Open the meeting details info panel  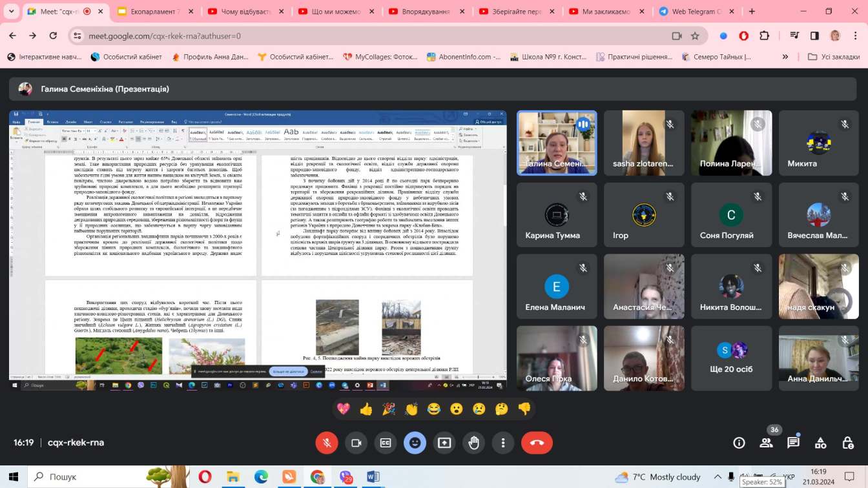(739, 443)
